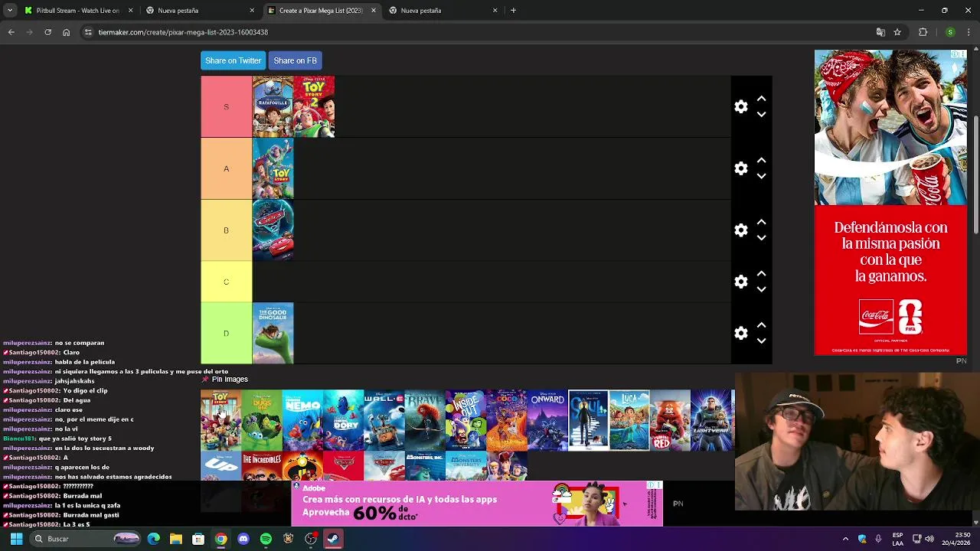Pick the Lightyear poster

[710, 421]
